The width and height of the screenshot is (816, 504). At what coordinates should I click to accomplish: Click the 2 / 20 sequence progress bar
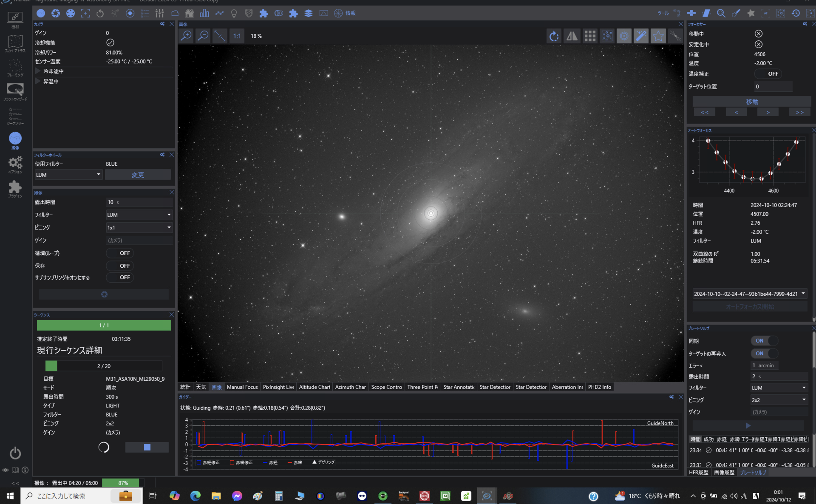click(104, 366)
